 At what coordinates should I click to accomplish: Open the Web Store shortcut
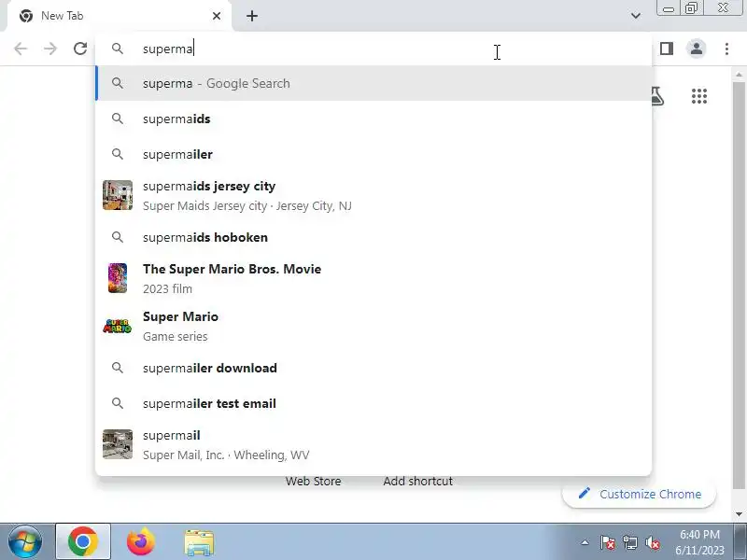(x=313, y=482)
